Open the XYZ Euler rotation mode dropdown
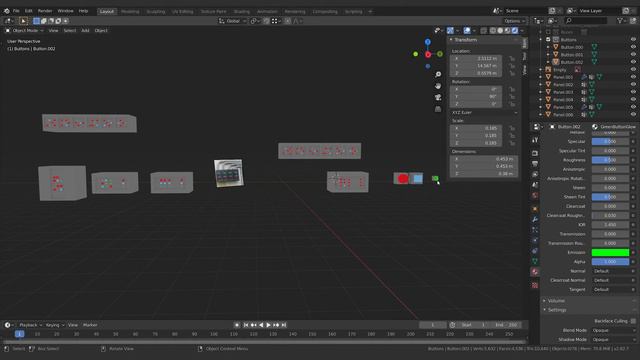The image size is (640, 360). point(484,112)
